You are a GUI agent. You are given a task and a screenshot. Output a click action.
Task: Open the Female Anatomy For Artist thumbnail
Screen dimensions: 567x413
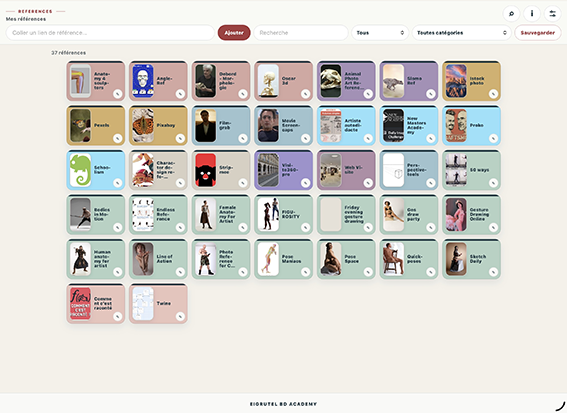click(x=205, y=214)
